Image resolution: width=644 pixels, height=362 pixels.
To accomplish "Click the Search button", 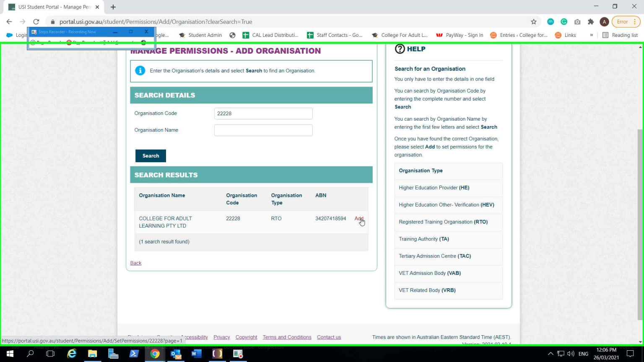I will pos(151,156).
